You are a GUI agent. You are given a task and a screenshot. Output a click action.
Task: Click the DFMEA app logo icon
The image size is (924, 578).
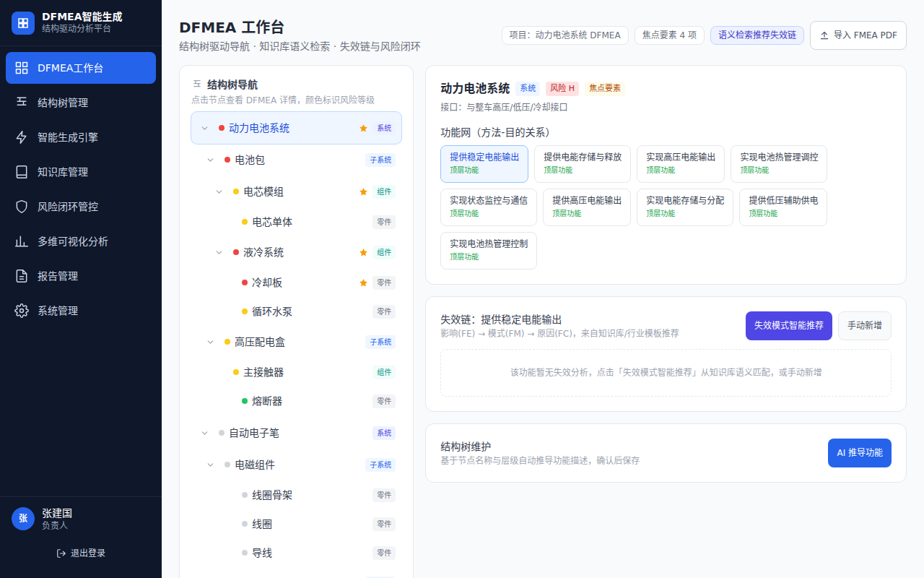[x=23, y=23]
